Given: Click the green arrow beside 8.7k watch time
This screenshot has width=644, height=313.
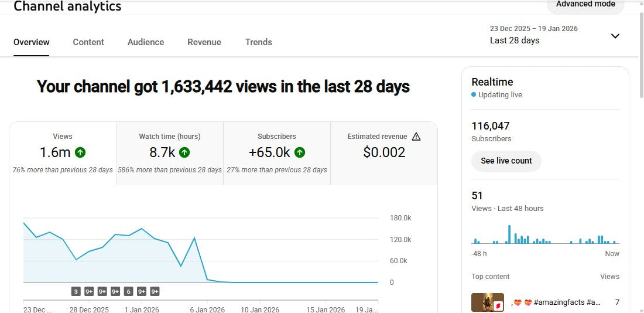Looking at the screenshot, I should pyautogui.click(x=184, y=152).
